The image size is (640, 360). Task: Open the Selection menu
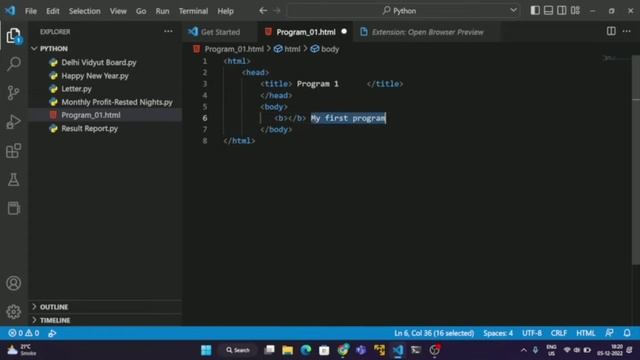point(84,11)
